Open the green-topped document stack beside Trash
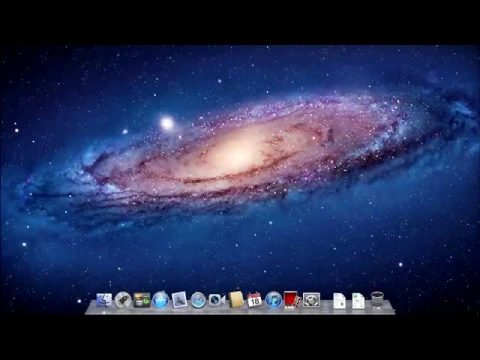 pyautogui.click(x=358, y=301)
